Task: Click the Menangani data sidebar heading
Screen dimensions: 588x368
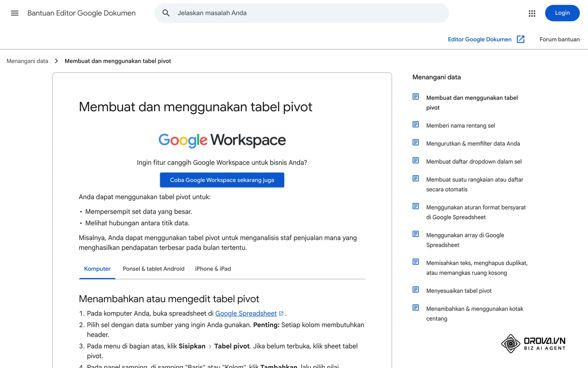Action: click(x=437, y=77)
